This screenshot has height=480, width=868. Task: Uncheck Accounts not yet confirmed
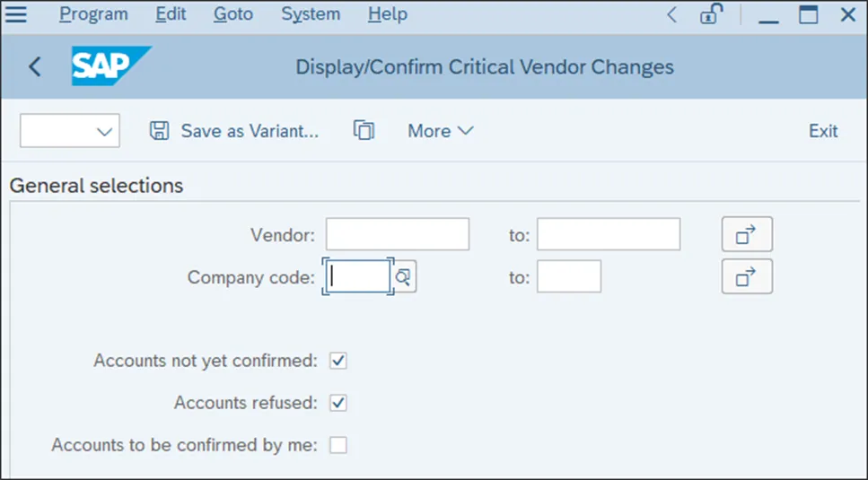click(x=338, y=361)
